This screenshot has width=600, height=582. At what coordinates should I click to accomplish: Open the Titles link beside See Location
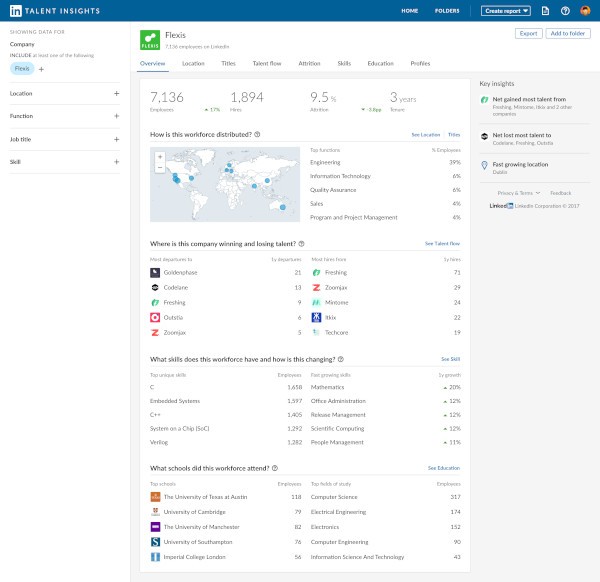(454, 135)
